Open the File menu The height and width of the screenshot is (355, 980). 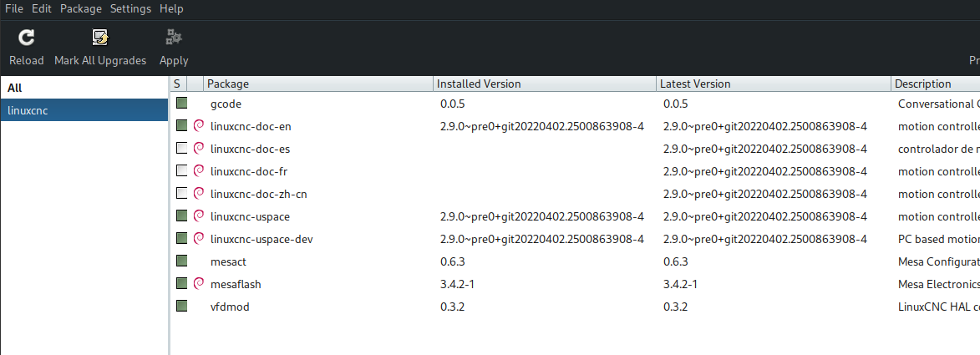(x=13, y=8)
